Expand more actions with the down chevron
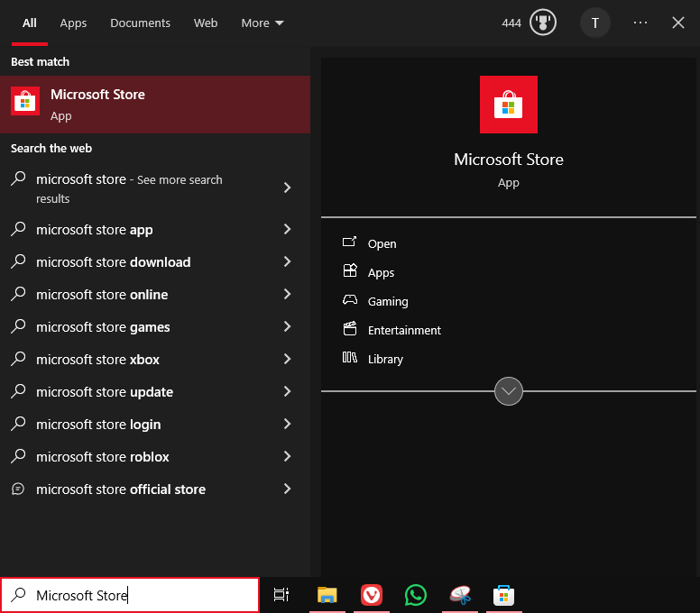 tap(509, 391)
